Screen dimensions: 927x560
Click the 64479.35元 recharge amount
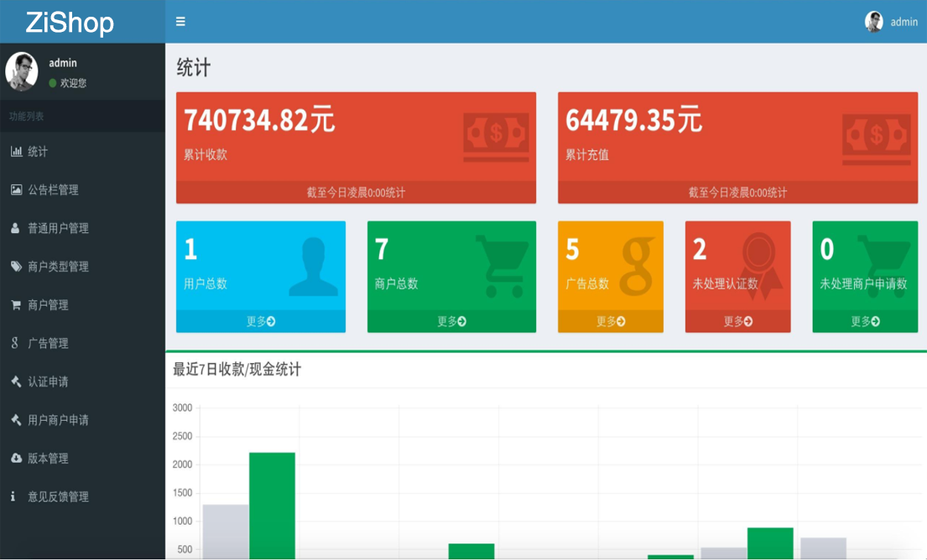pyautogui.click(x=633, y=120)
